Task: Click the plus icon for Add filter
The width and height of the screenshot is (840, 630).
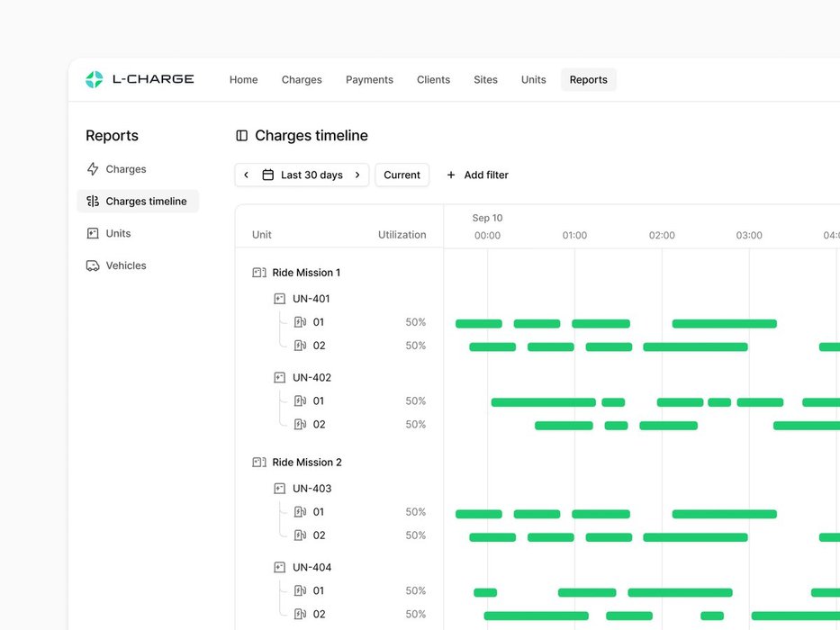Action: [451, 175]
